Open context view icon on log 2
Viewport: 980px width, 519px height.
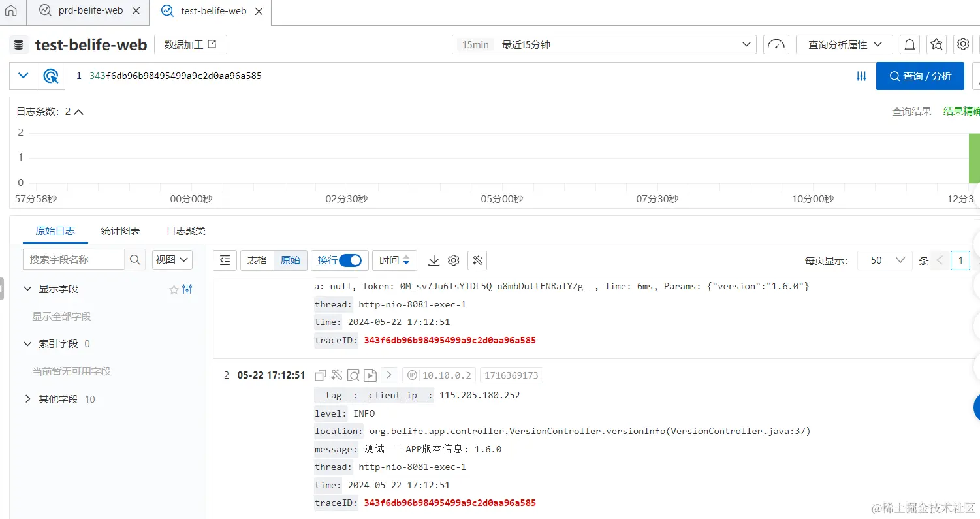[353, 375]
